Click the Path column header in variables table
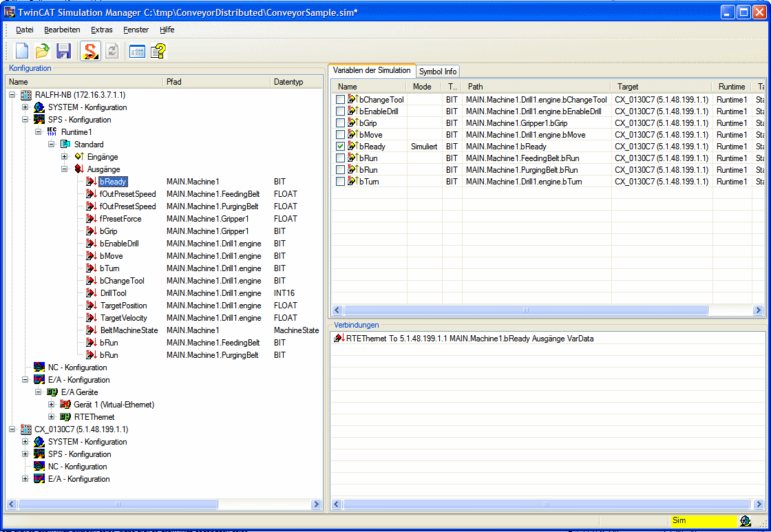Image resolution: width=771 pixels, height=532 pixels. pyautogui.click(x=536, y=87)
